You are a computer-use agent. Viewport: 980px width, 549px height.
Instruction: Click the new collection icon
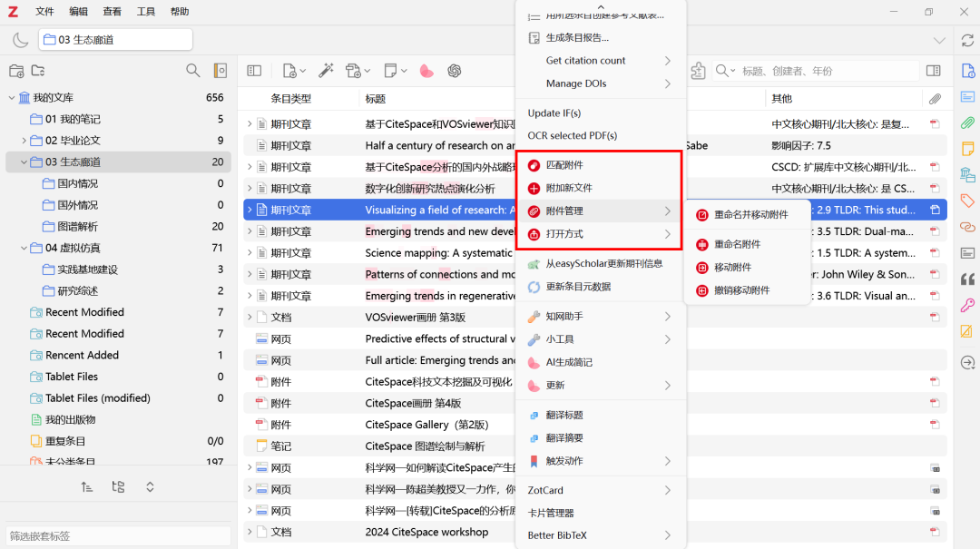16,71
